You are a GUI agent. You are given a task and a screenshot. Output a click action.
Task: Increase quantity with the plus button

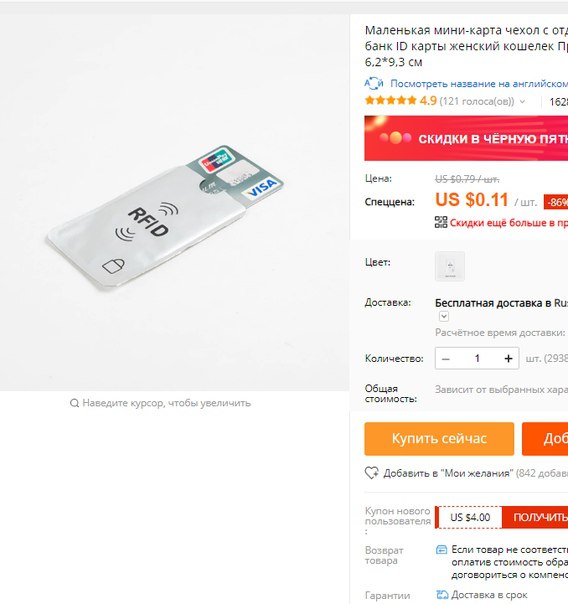(508, 359)
